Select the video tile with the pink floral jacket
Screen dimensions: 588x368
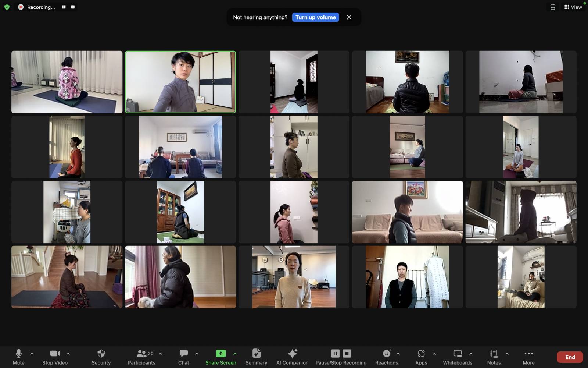(x=67, y=82)
